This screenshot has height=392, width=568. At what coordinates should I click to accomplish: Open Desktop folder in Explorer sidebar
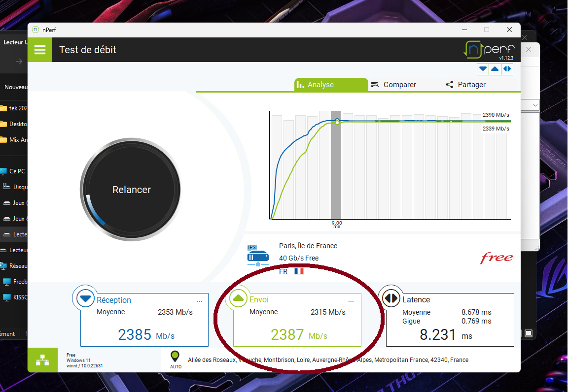click(14, 124)
